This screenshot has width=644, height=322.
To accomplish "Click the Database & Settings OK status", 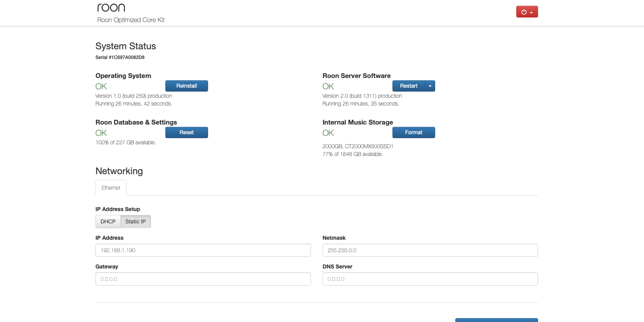I will click(101, 133).
